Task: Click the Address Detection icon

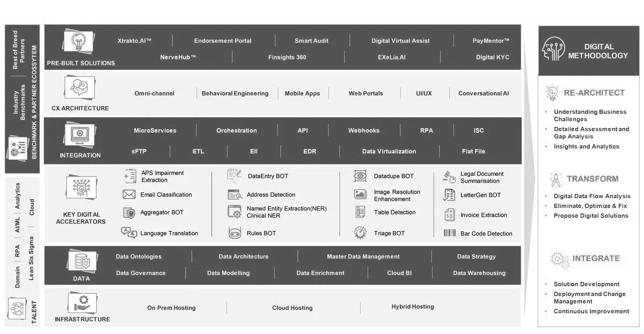Action: (235, 195)
